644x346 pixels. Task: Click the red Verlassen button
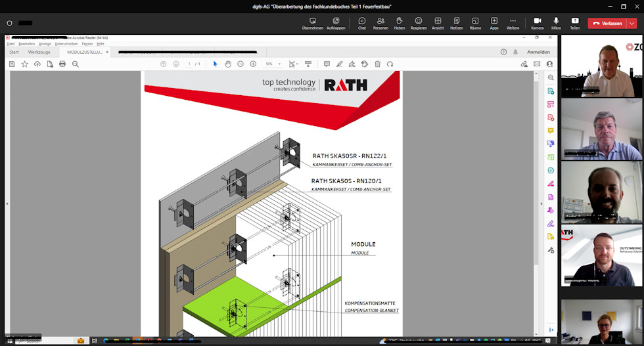(x=607, y=24)
